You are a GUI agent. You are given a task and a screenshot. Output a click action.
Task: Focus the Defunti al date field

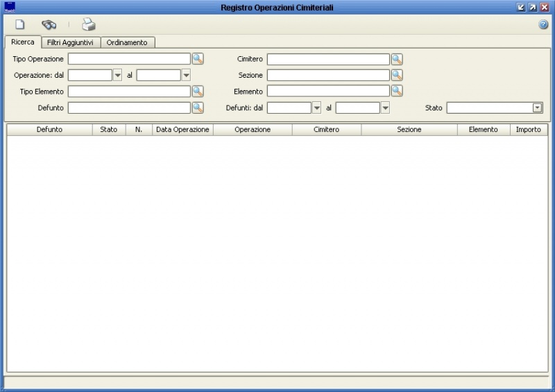click(358, 108)
